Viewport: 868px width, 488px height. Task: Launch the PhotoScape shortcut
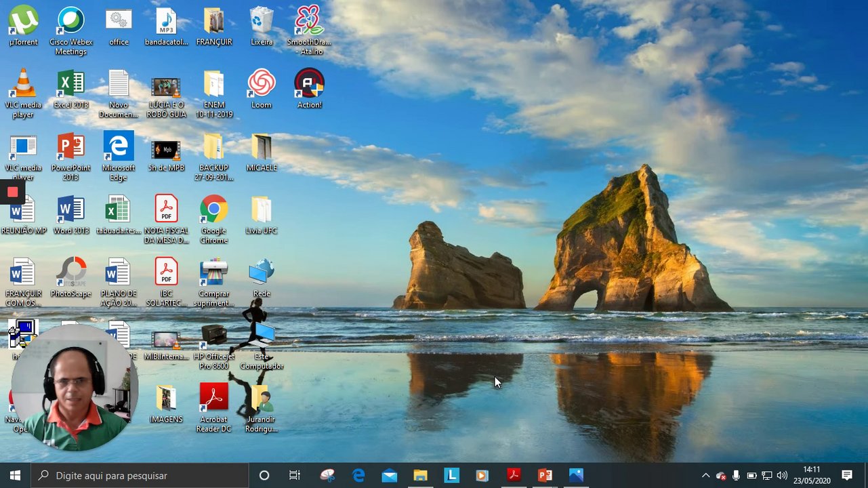pyautogui.click(x=71, y=279)
